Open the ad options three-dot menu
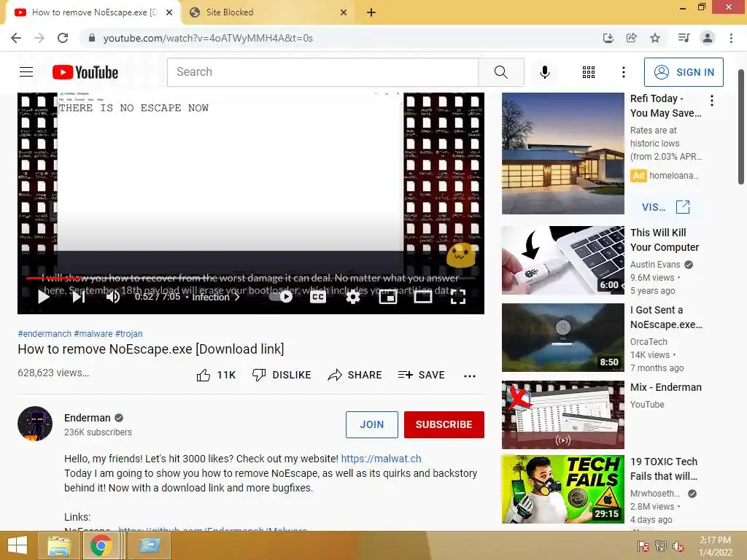The image size is (747, 560). pos(712,100)
